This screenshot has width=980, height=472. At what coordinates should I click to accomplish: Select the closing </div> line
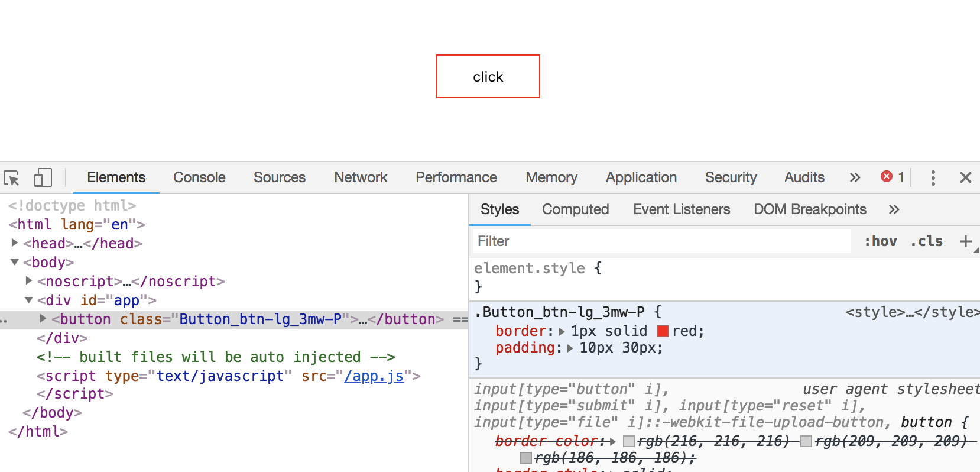tap(62, 338)
